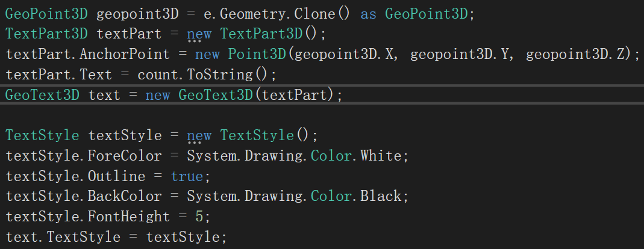Image resolution: width=644 pixels, height=249 pixels.
Task: Click the 'as' keyword on first line
Action: click(367, 13)
